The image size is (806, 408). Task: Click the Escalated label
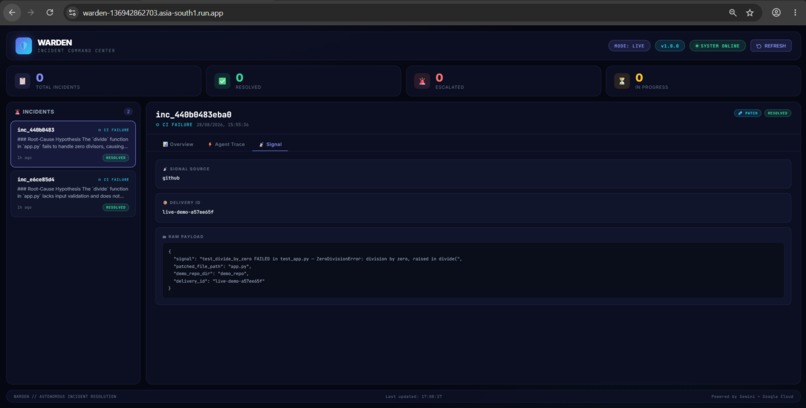[x=450, y=87]
